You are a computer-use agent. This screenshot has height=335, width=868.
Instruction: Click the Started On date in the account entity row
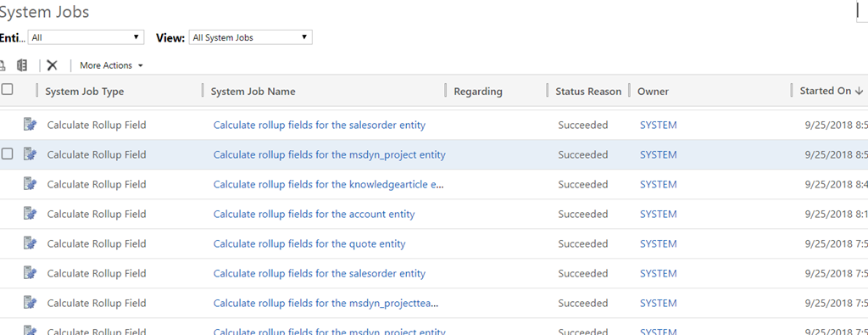coord(837,215)
